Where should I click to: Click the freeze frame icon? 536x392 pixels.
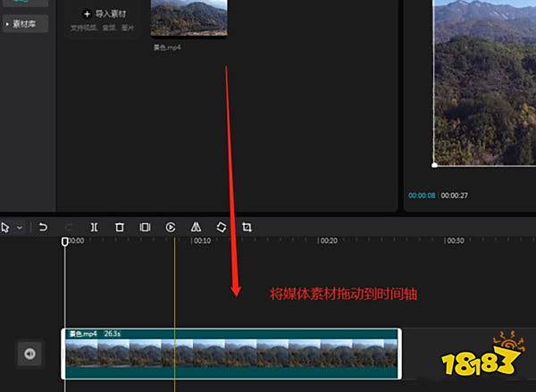[x=145, y=228]
